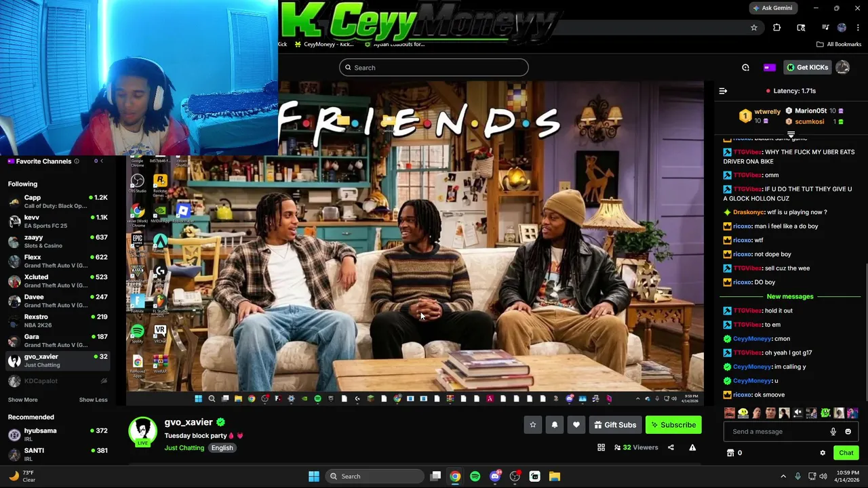Open zaayy Slots & Casino channel
Image resolution: width=868 pixels, height=488 pixels.
[58, 241]
